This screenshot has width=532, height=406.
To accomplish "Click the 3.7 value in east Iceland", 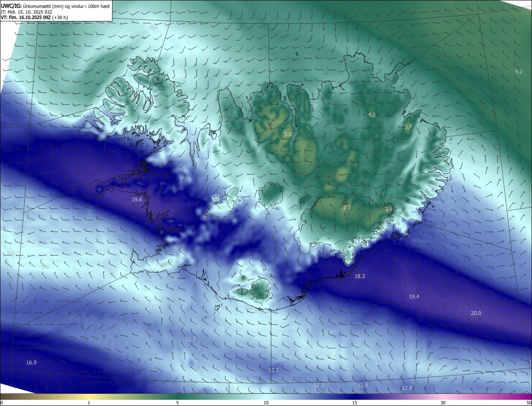I will tap(408, 127).
